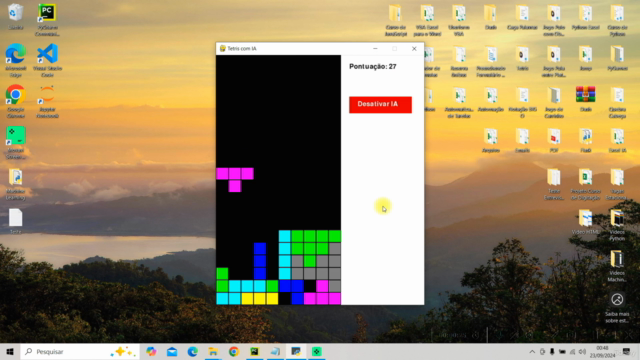
Task: Click the microphone icon in system tray
Action: tap(552, 352)
